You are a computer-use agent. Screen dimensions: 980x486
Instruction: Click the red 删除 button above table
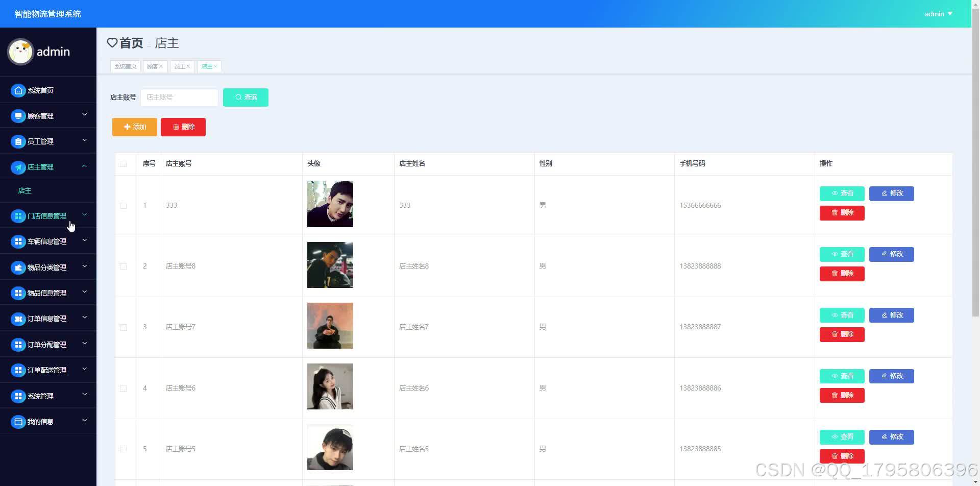point(183,127)
